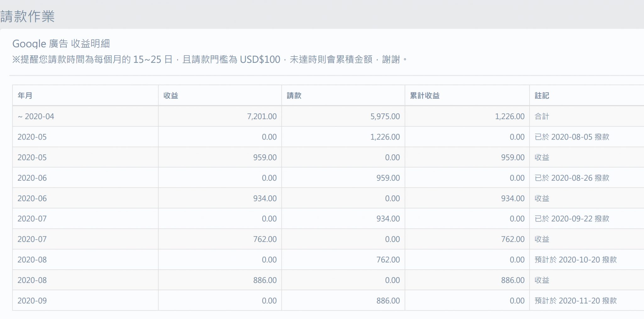The width and height of the screenshot is (644, 319).
Task: Click the 請款作業 page title
Action: click(28, 16)
